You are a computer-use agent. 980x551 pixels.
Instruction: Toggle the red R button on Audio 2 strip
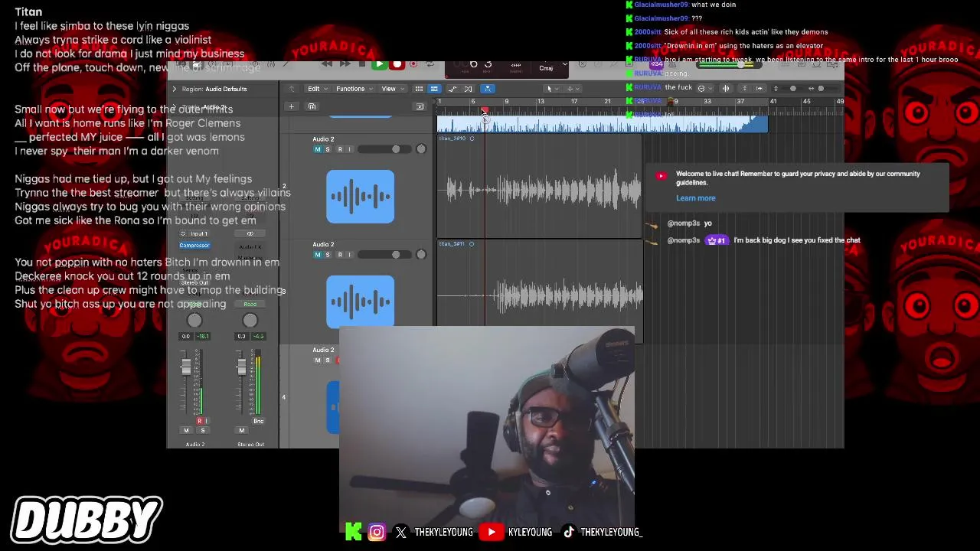[200, 421]
